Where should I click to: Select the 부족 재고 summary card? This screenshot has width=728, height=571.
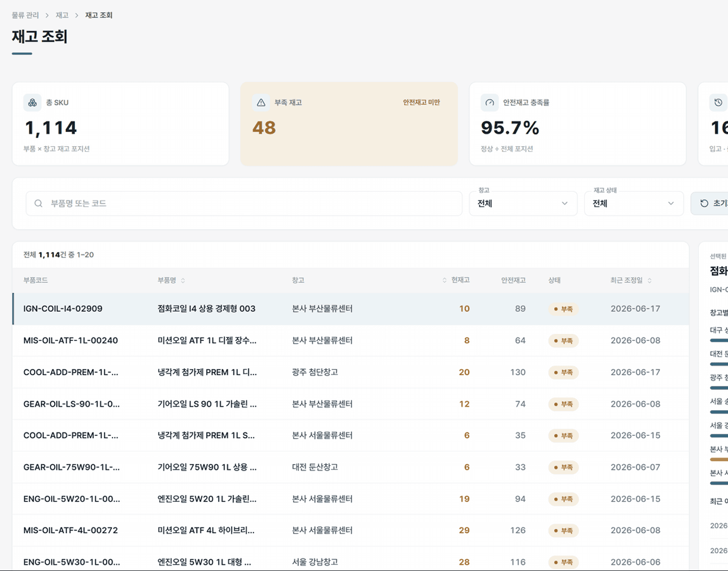[x=349, y=124]
